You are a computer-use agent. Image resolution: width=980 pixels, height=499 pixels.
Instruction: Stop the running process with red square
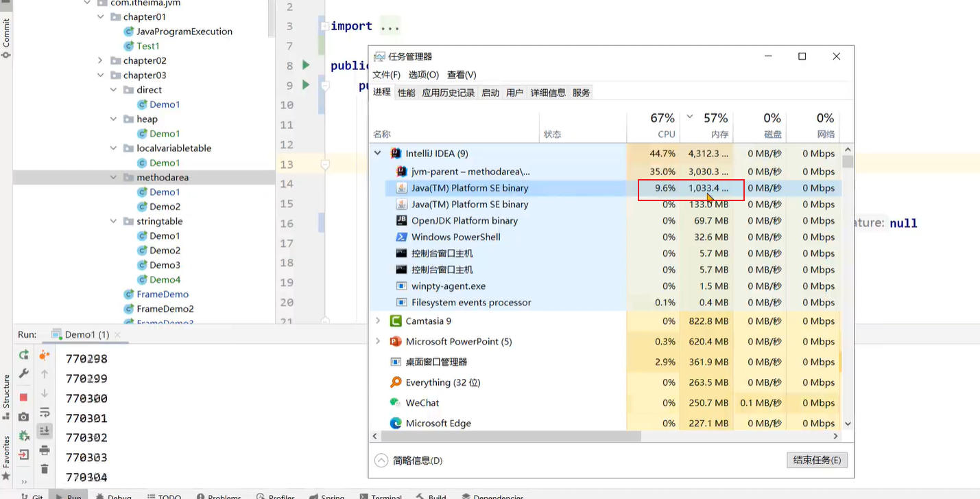[24, 397]
